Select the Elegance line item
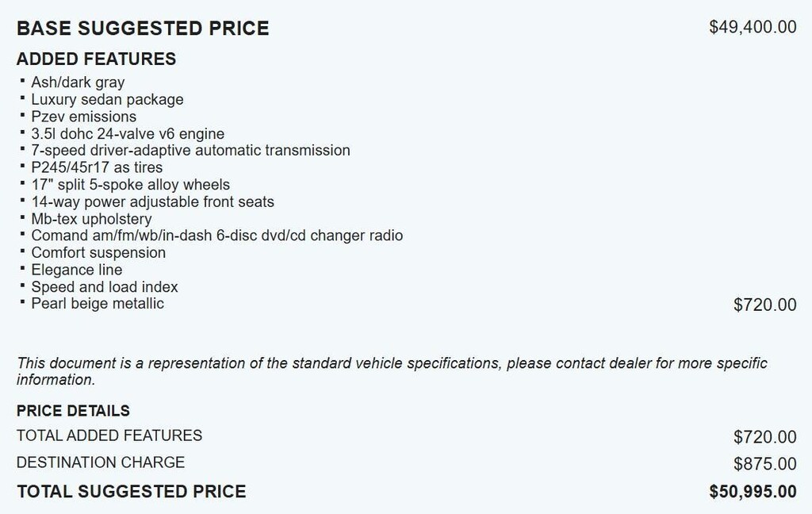This screenshot has width=812, height=514. [x=77, y=270]
